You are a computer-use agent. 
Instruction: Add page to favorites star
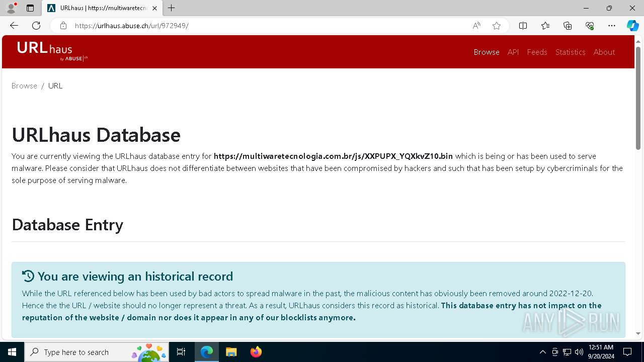coord(497,26)
